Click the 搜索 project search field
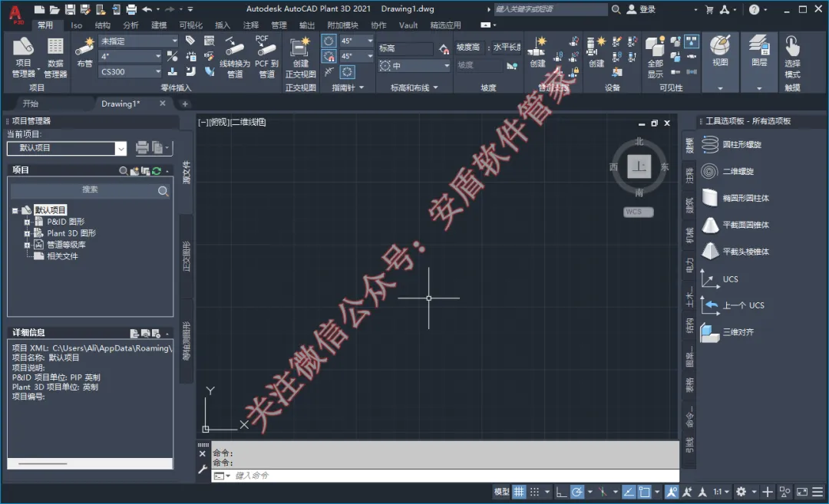Screen dimensions: 829x504 [90, 191]
